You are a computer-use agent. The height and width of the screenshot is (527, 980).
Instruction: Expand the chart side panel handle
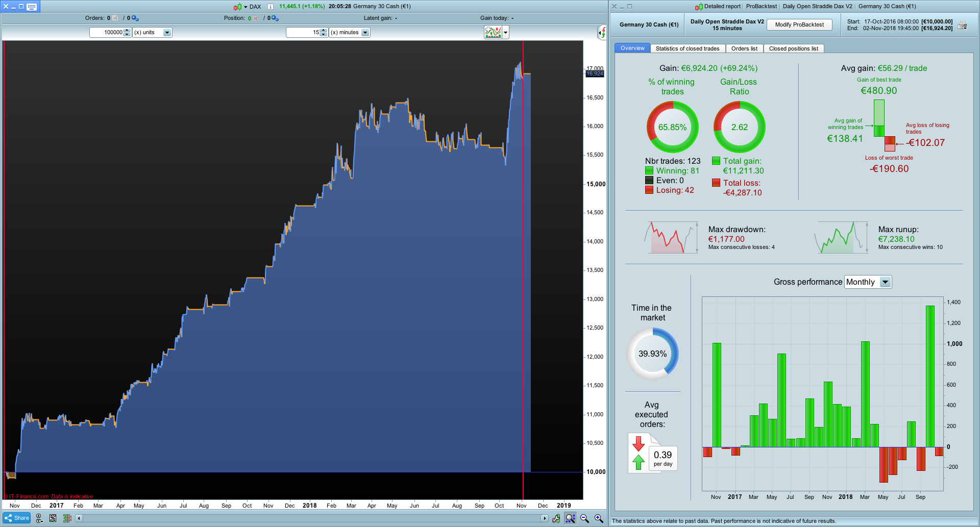tap(602, 33)
